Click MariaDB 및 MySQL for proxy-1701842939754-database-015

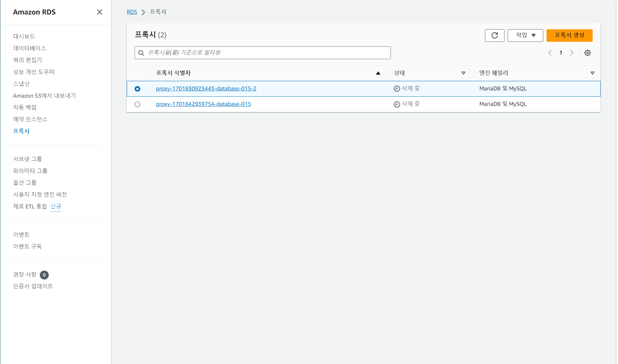(503, 104)
